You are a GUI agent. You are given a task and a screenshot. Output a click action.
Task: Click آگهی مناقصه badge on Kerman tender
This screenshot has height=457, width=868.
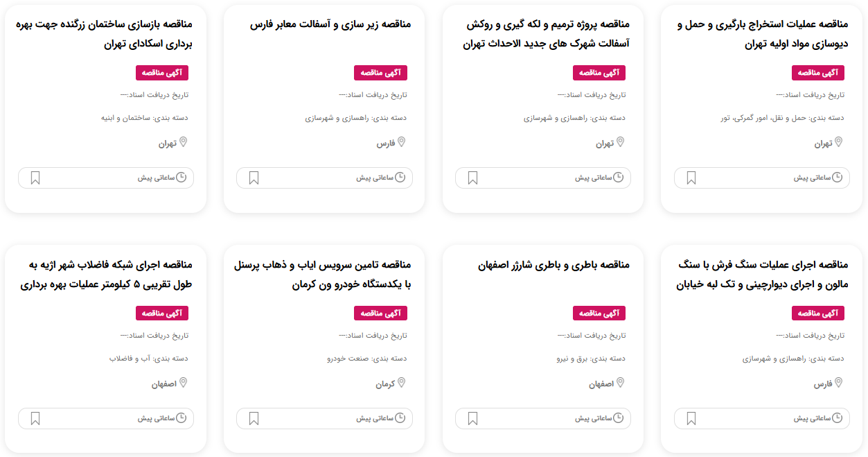coord(380,313)
